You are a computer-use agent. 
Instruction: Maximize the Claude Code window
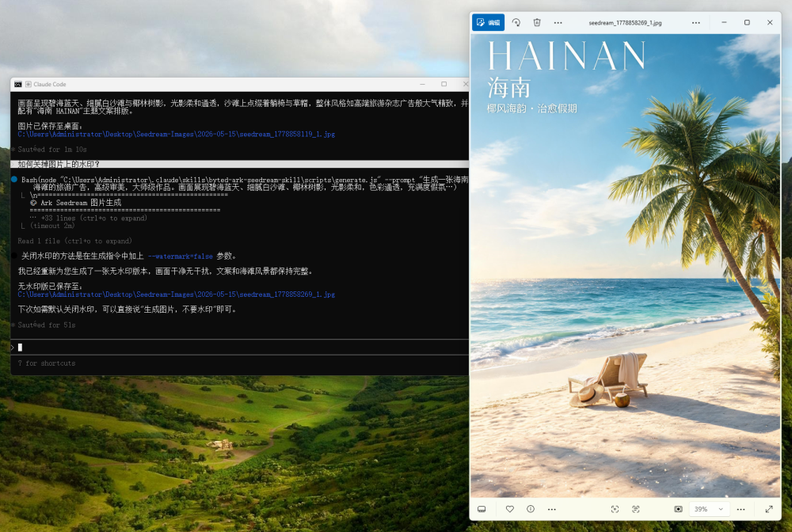pos(444,84)
